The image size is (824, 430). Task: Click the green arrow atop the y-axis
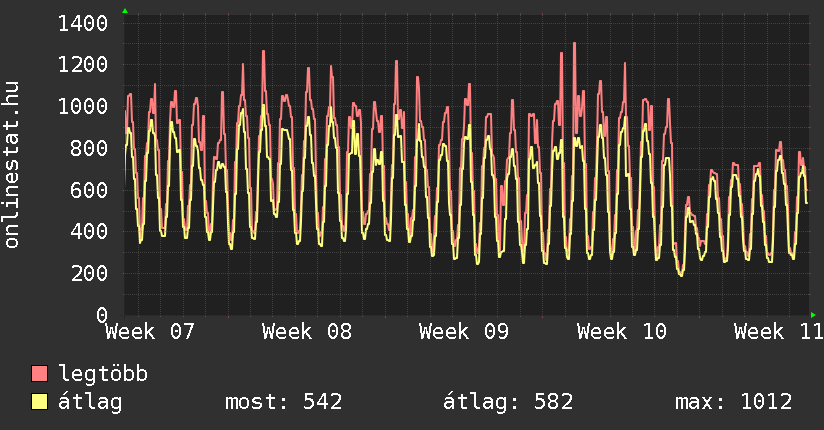(125, 11)
